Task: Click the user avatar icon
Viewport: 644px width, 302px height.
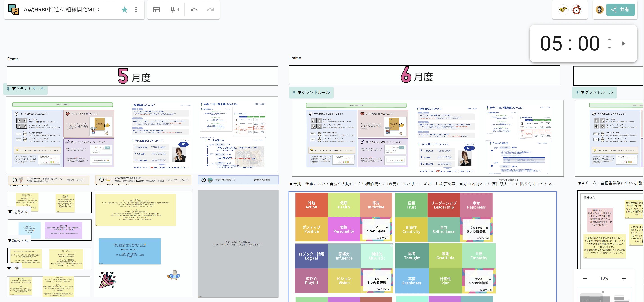Action: pos(599,10)
